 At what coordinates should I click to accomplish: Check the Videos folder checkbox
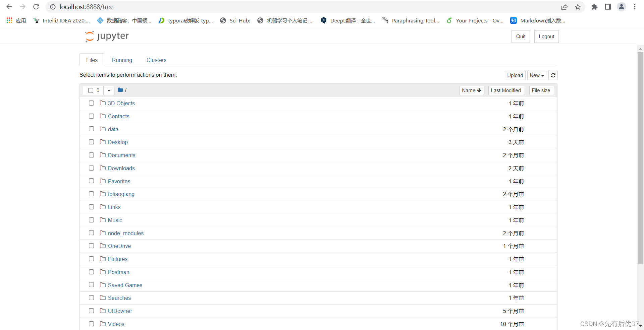click(x=91, y=324)
